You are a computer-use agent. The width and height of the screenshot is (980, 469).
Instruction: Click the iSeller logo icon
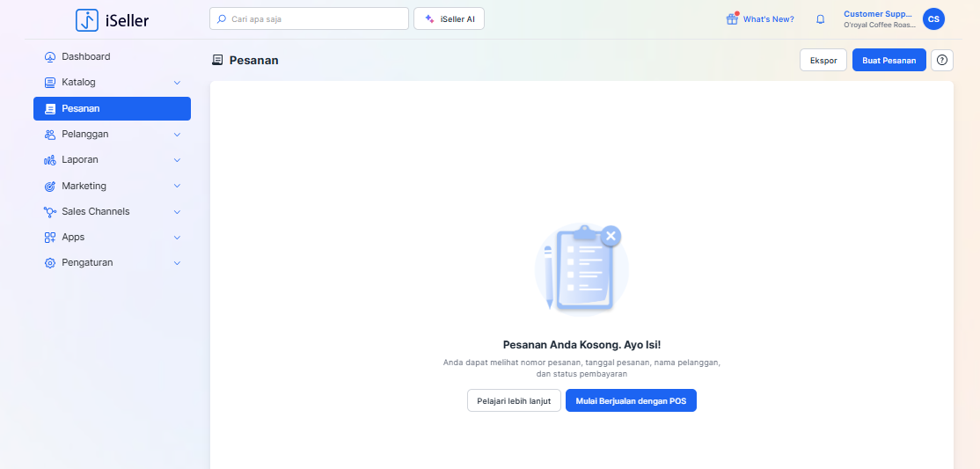(87, 20)
